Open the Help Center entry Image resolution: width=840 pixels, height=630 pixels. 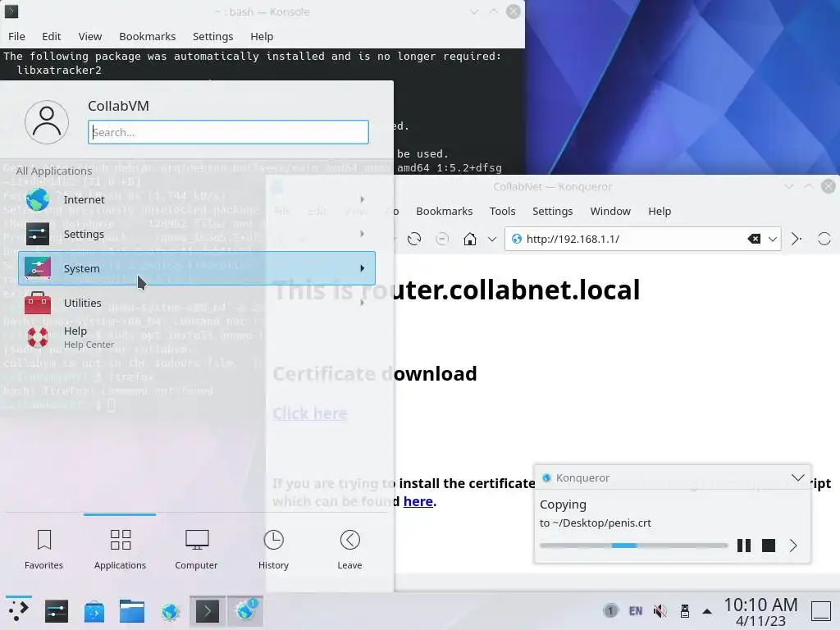click(196, 337)
